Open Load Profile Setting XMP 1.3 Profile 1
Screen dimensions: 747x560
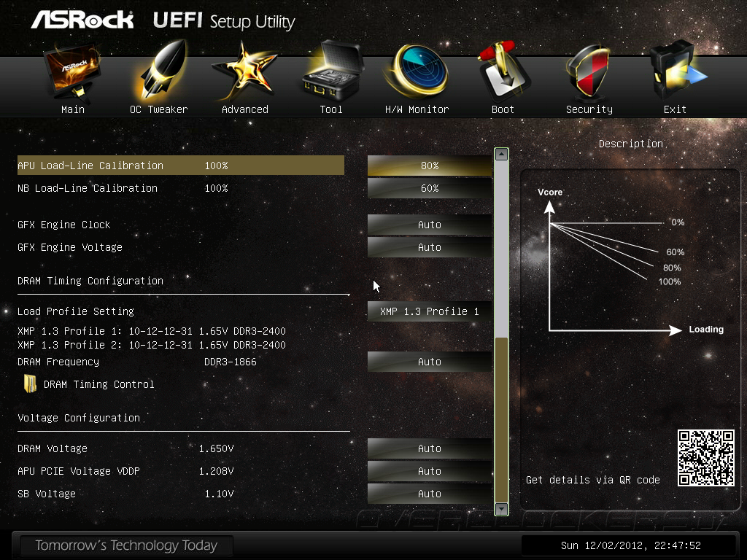(x=430, y=311)
